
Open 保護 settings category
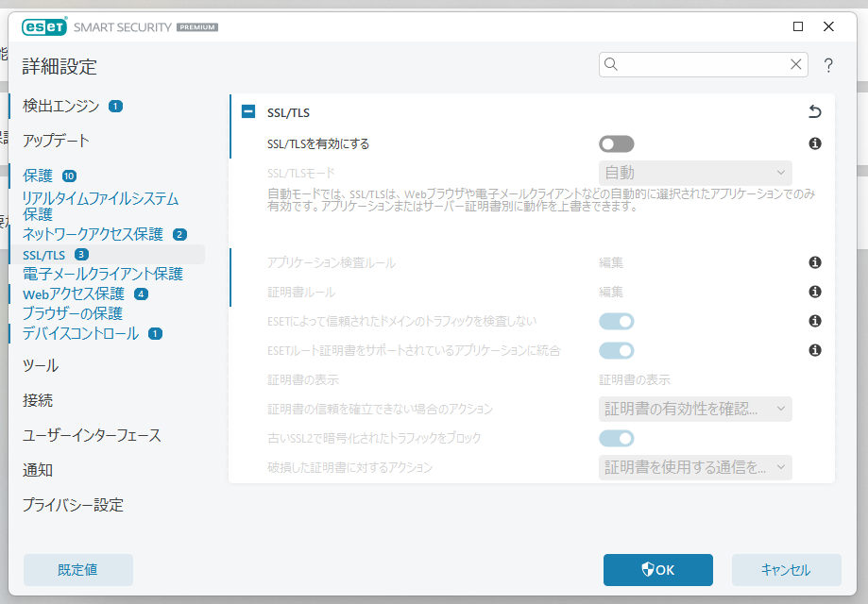click(x=38, y=176)
